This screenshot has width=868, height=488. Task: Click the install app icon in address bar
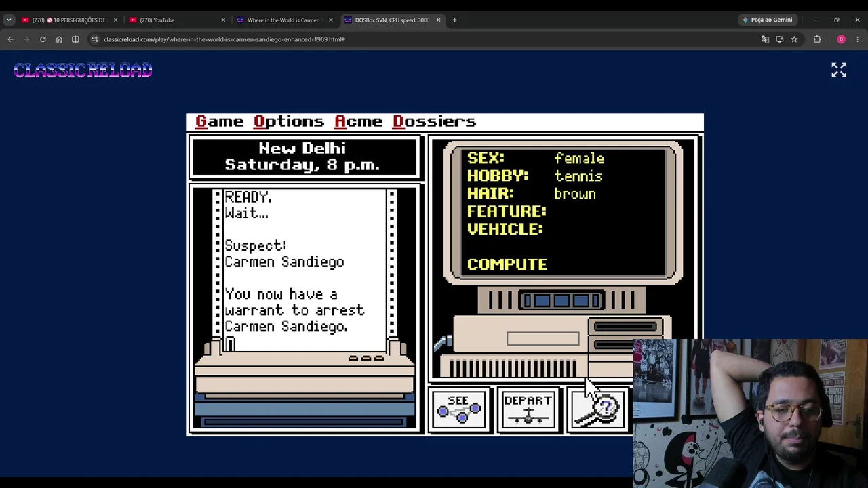779,39
